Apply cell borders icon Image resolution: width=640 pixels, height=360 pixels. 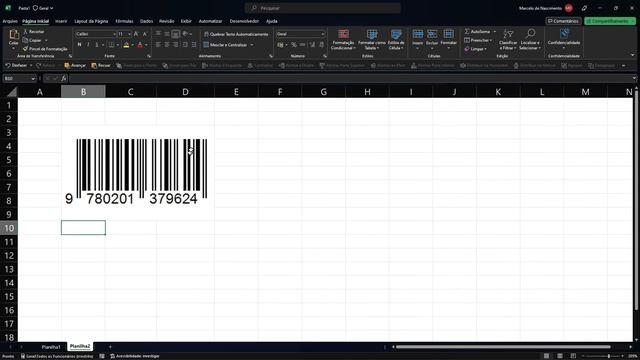point(111,45)
